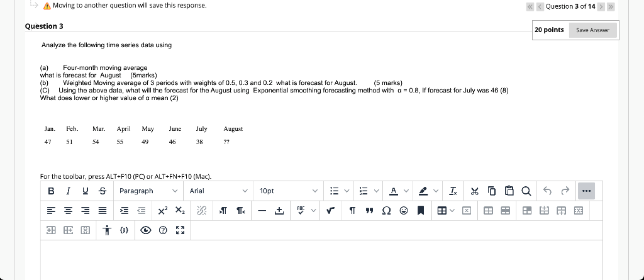The height and width of the screenshot is (280, 644).
Task: Go to the next question arrow
Action: click(601, 6)
